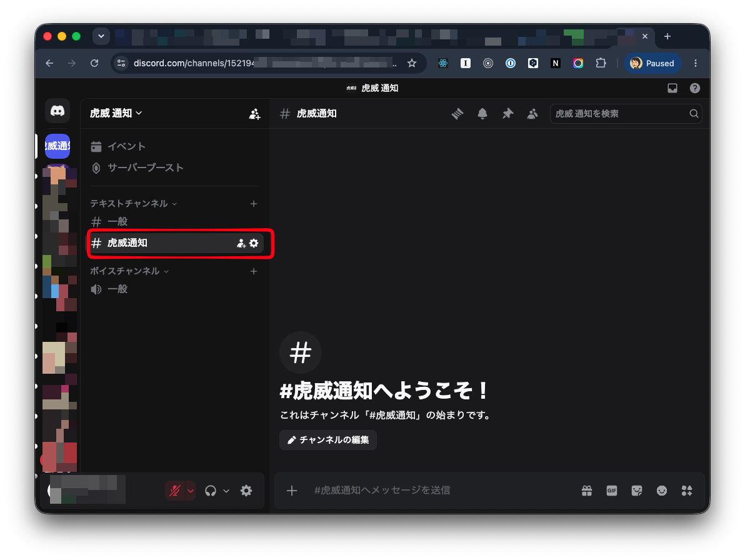Open the inbox icon in title bar

coord(672,88)
